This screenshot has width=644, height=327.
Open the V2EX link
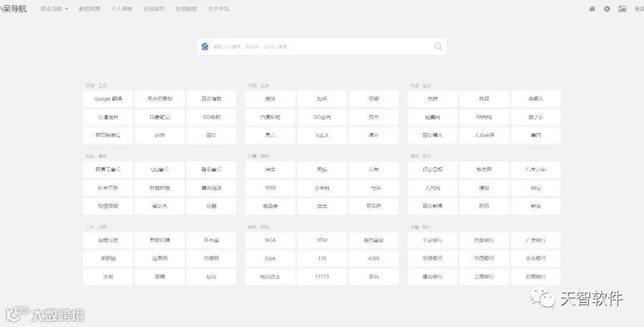coord(322,135)
